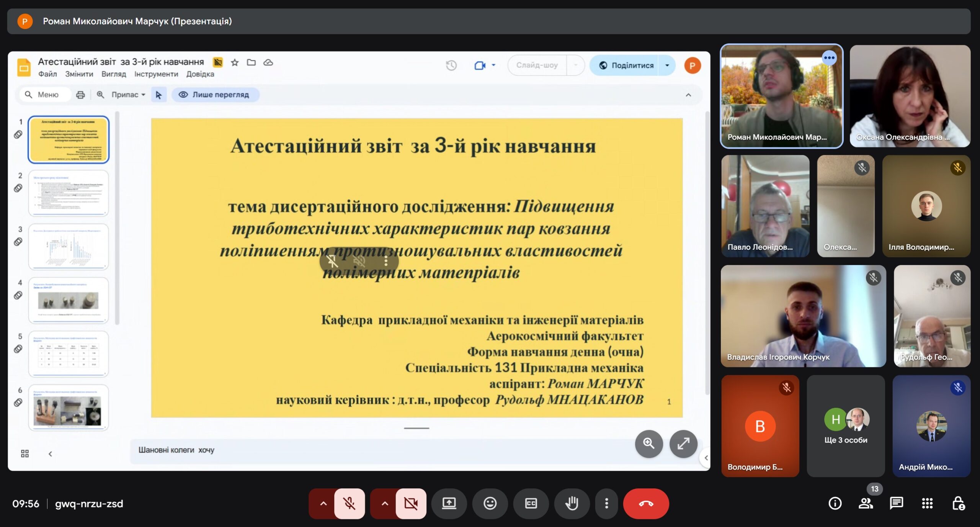Open the Інструменти menu
Screen dimensions: 980x527
(156, 74)
